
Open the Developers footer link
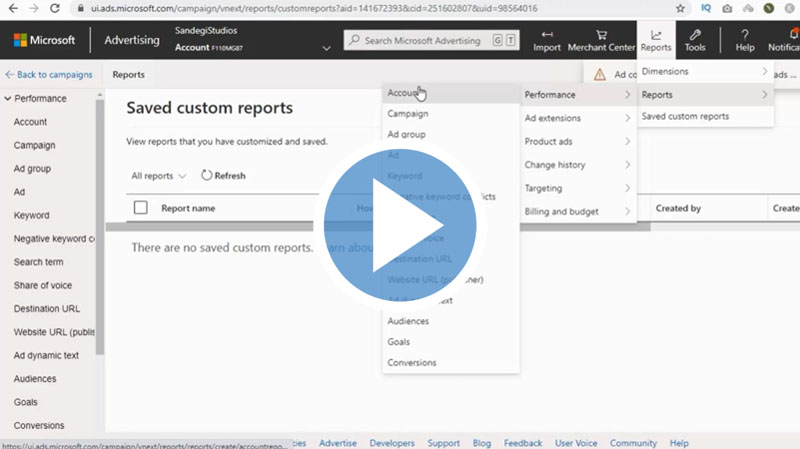(392, 443)
